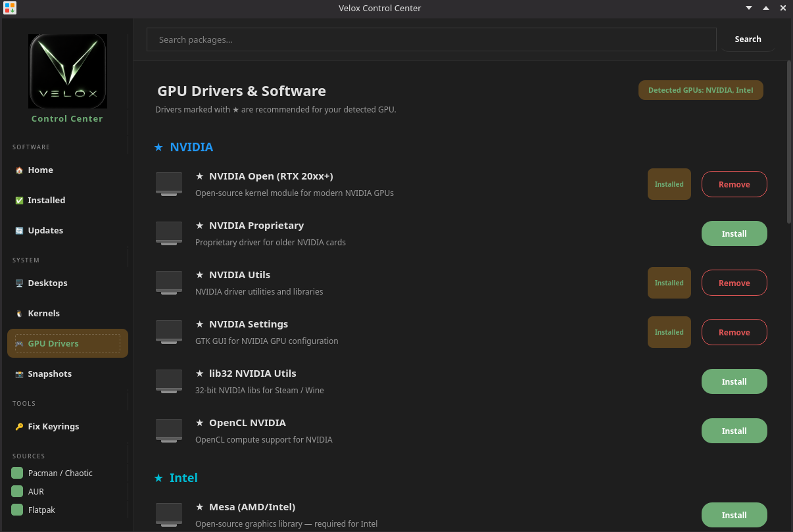The image size is (793, 532).
Task: Switch to the Kernels section
Action: coord(68,313)
